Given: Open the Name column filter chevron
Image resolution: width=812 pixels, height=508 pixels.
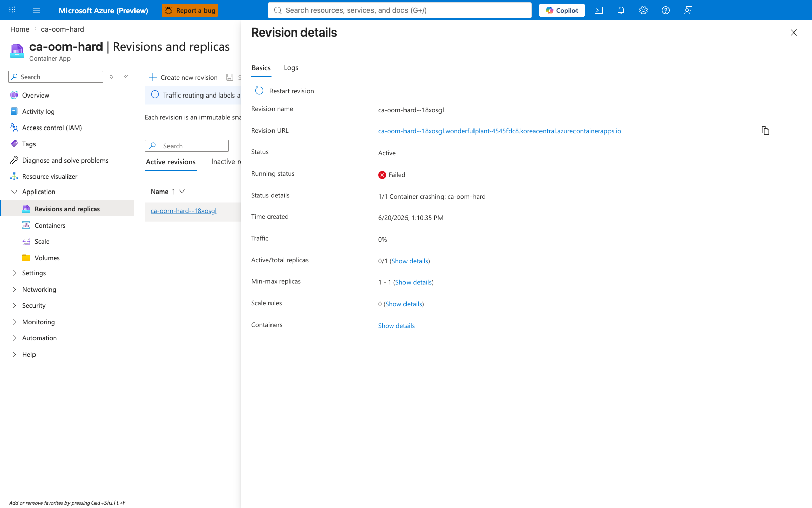Looking at the screenshot, I should click(182, 191).
